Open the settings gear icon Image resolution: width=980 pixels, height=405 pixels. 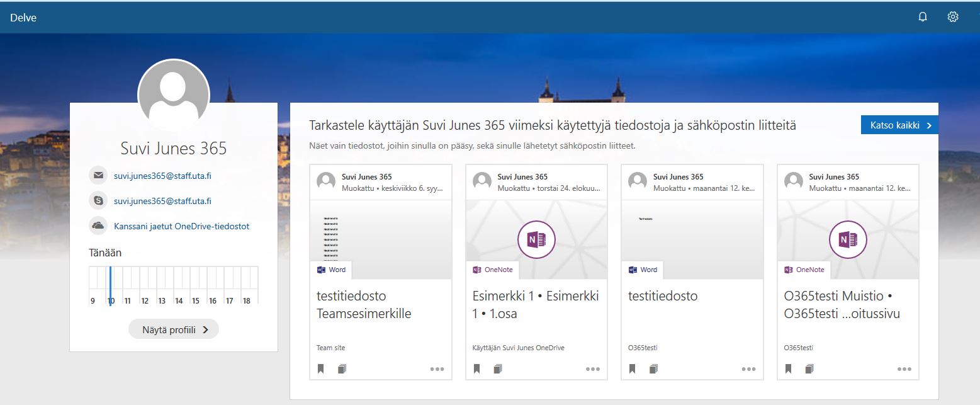(x=953, y=17)
